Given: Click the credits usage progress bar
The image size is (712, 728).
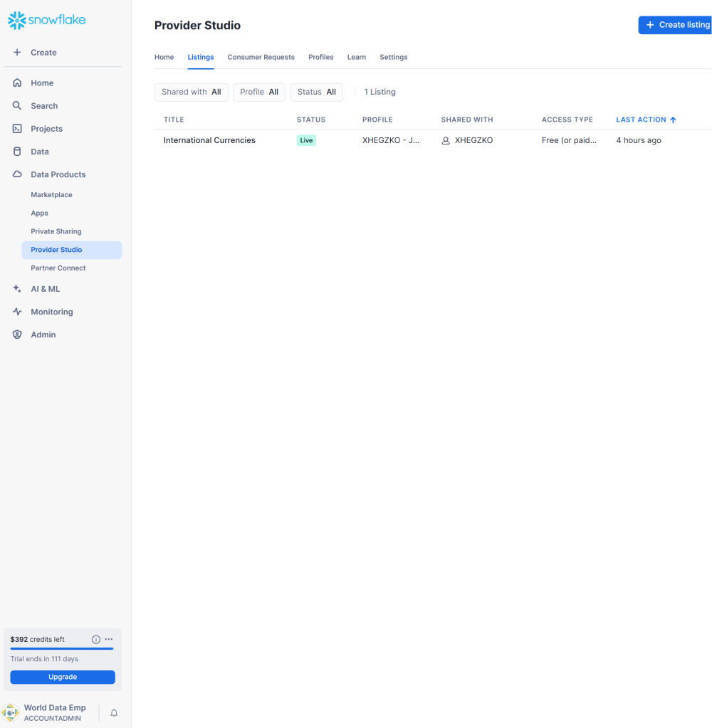Looking at the screenshot, I should (x=62, y=648).
